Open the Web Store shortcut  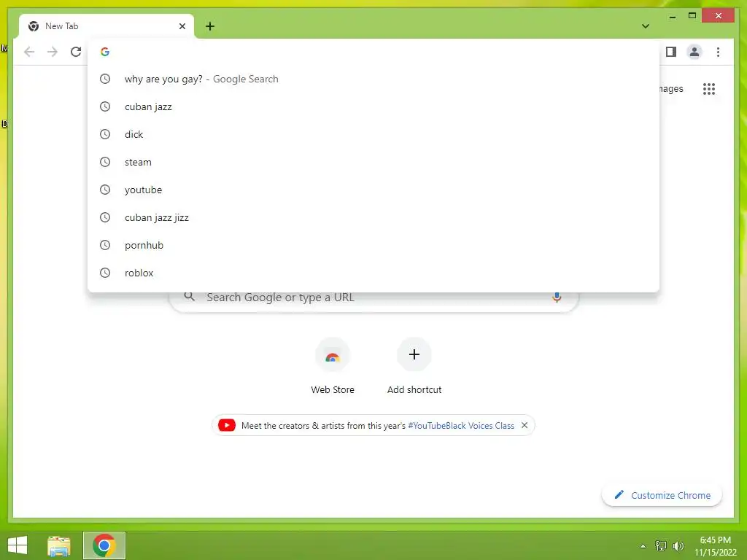pyautogui.click(x=333, y=366)
